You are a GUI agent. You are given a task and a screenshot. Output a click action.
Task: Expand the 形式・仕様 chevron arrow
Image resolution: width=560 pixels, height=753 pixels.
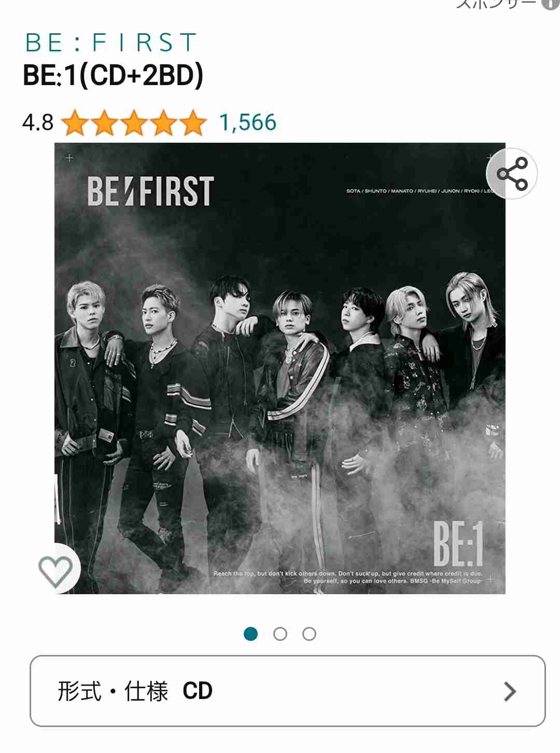tap(510, 691)
